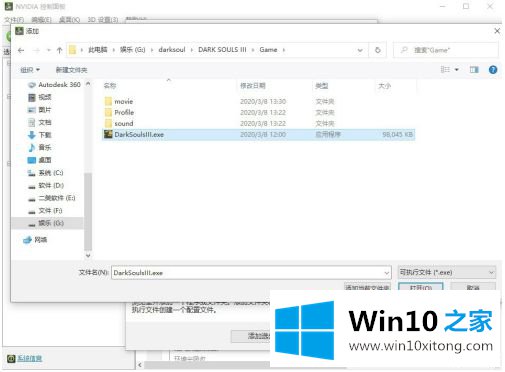Screen dimensions: 505x372
Task: Click the Game breadcrumb segment
Action: [268, 50]
